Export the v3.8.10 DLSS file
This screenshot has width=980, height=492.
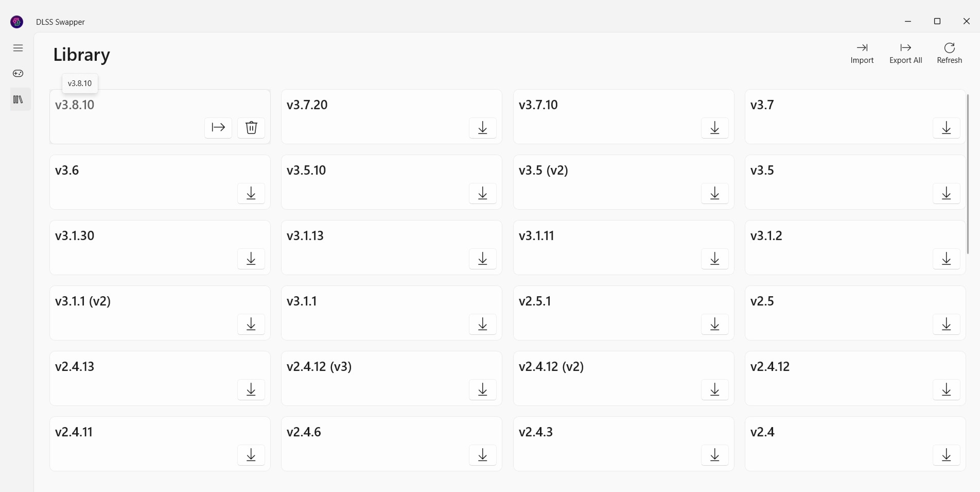218,128
